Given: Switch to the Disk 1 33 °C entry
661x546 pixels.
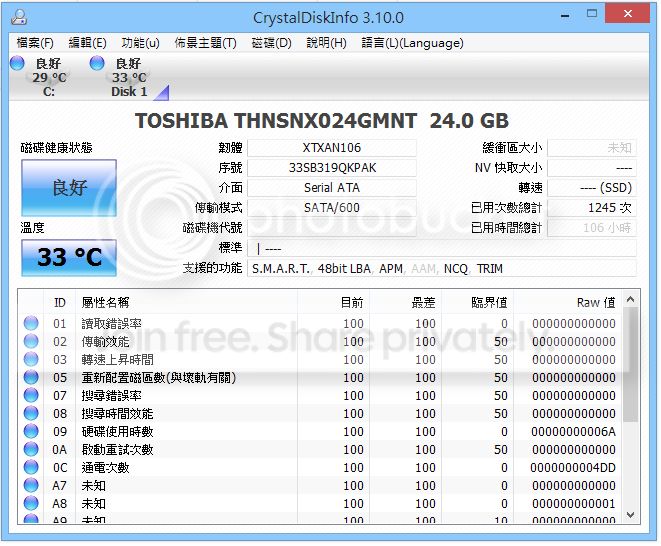Looking at the screenshot, I should (x=129, y=77).
